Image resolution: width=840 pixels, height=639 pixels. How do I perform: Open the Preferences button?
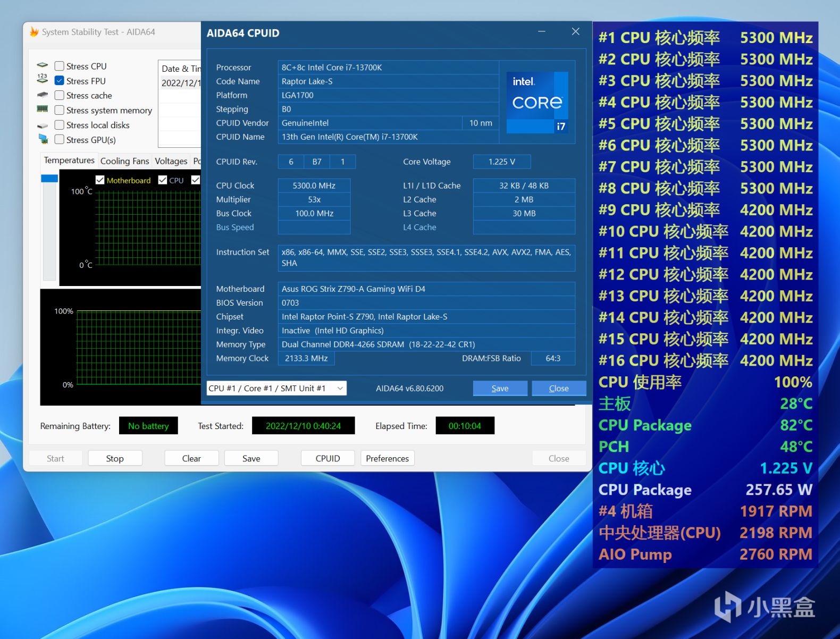click(x=388, y=458)
